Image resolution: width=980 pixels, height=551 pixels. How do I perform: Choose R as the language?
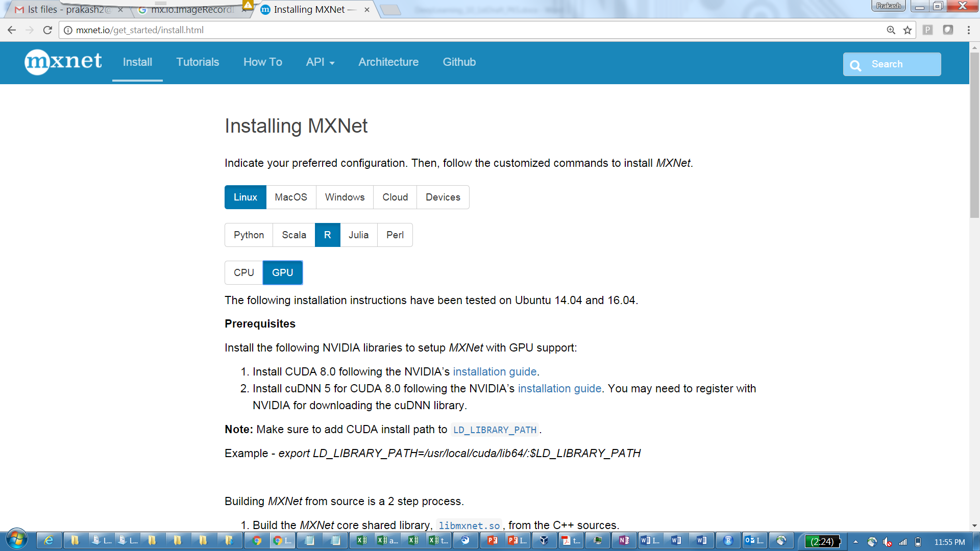point(328,235)
